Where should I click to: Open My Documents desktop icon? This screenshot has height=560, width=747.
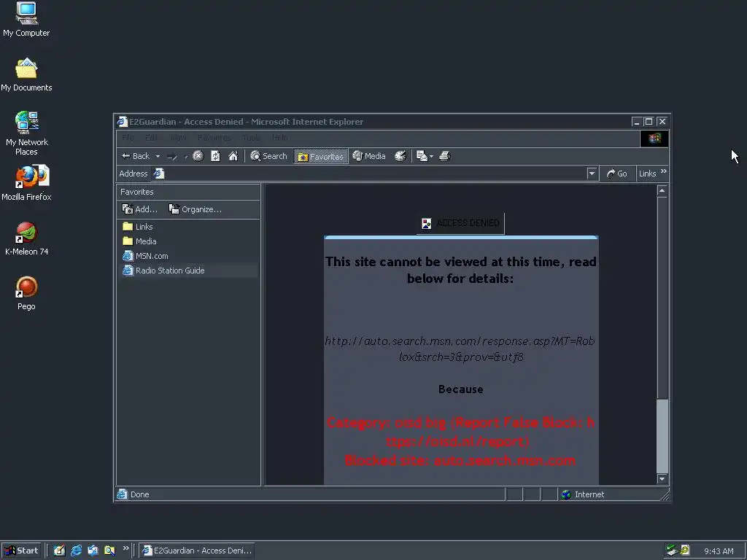(x=26, y=75)
